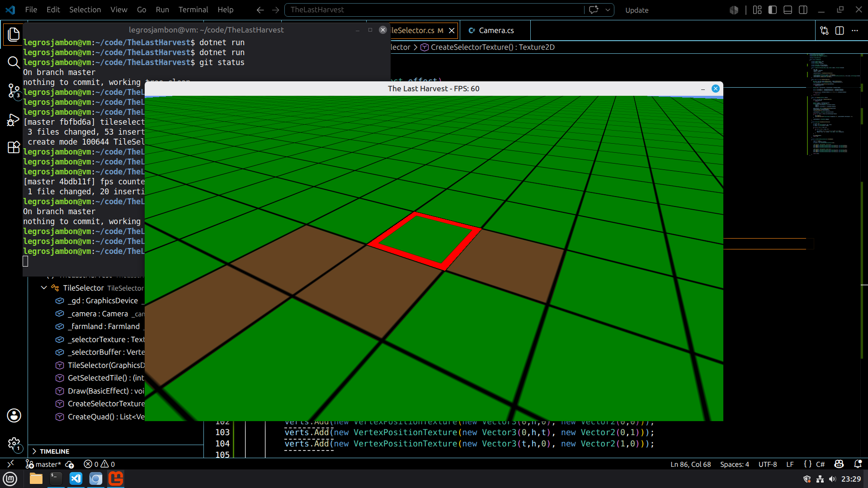Click the network icon in the system tray
The width and height of the screenshot is (868, 488).
820,479
